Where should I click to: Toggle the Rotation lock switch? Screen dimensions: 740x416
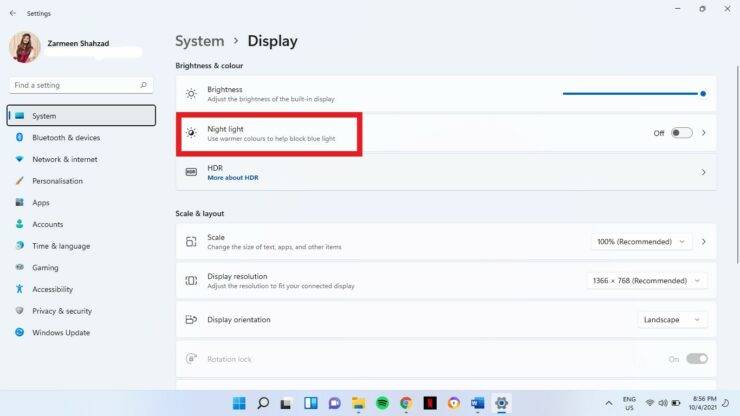coord(696,358)
